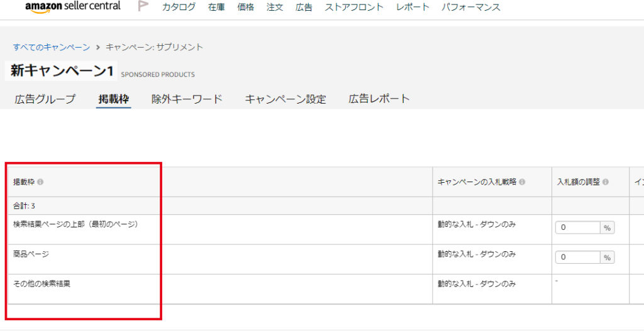
Task: Open the パフォーマンス menu
Action: [471, 7]
